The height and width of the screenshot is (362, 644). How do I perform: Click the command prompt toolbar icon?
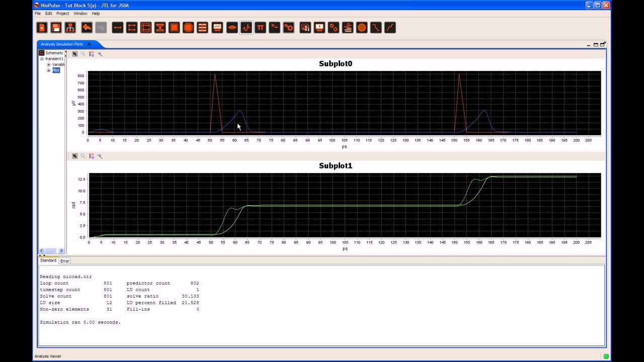[274, 28]
